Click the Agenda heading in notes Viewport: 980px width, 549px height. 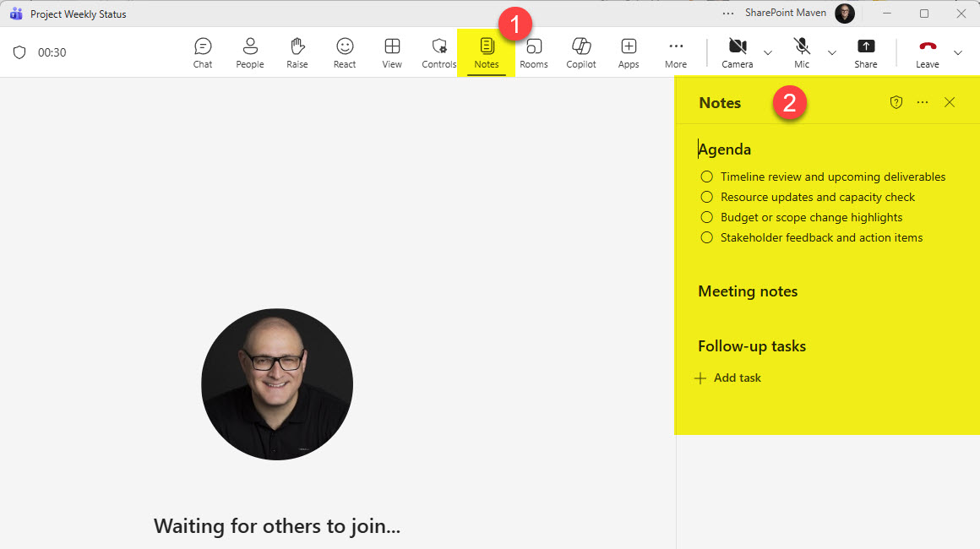[724, 149]
